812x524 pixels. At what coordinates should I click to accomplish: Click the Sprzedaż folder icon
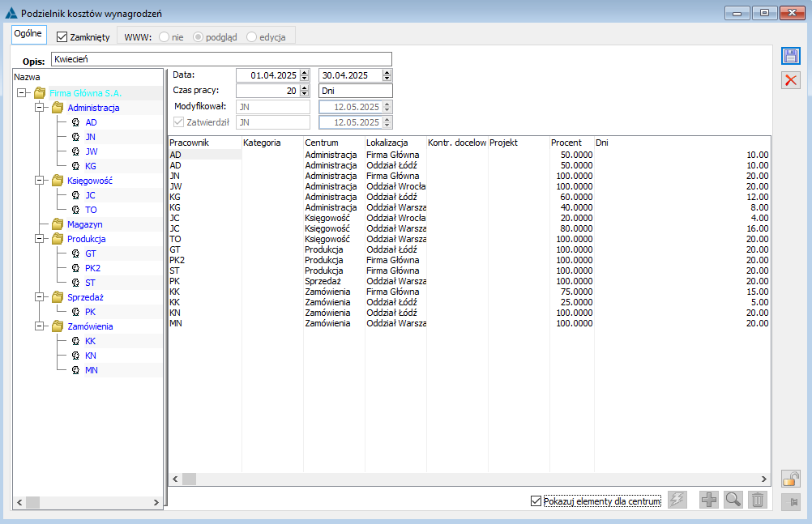pos(58,297)
